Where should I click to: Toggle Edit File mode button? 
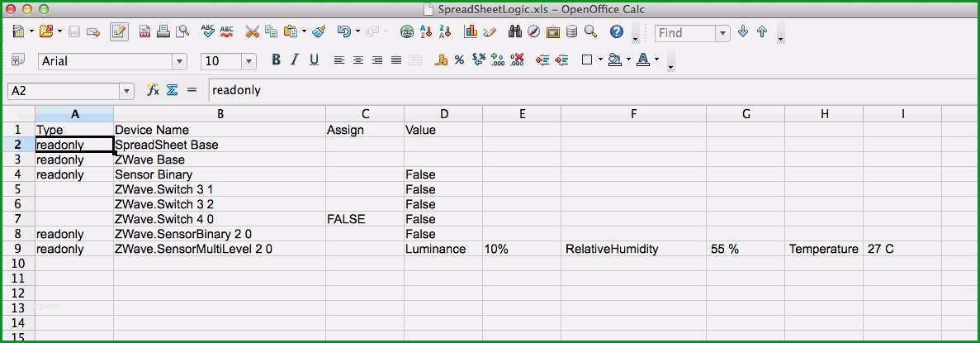(x=119, y=31)
